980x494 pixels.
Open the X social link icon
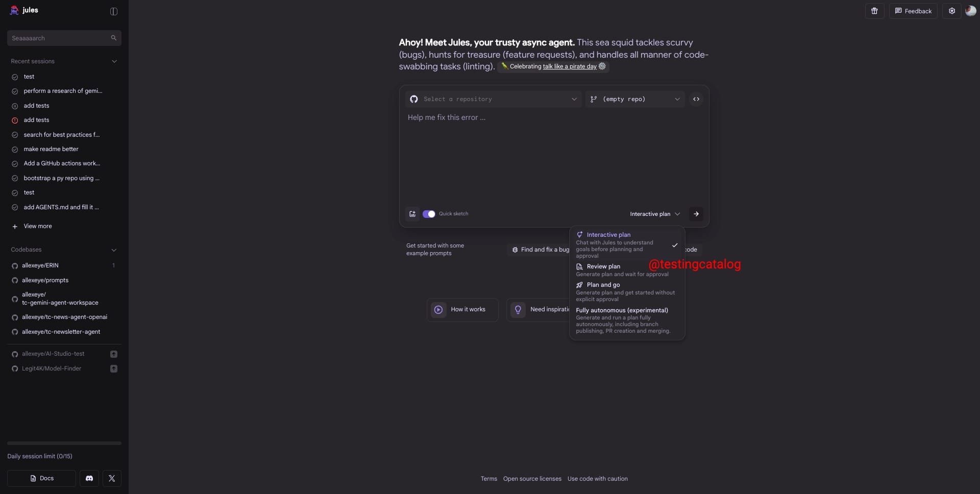112,478
